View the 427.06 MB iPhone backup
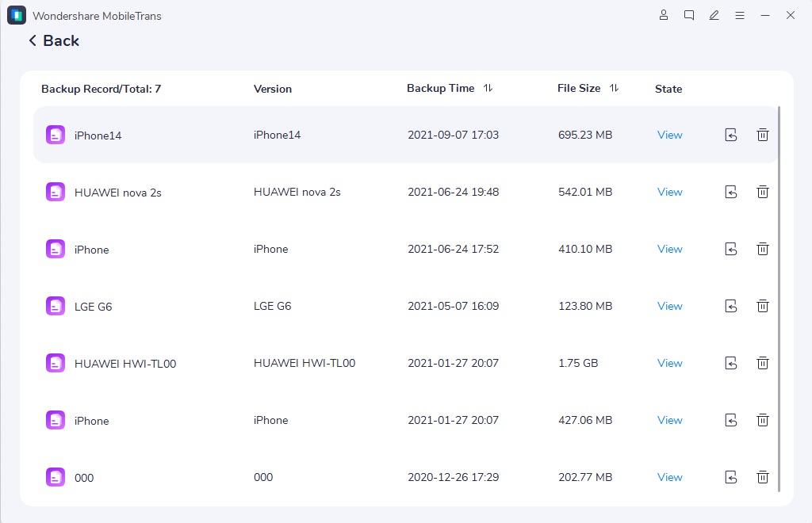Image resolution: width=812 pixels, height=523 pixels. click(669, 420)
